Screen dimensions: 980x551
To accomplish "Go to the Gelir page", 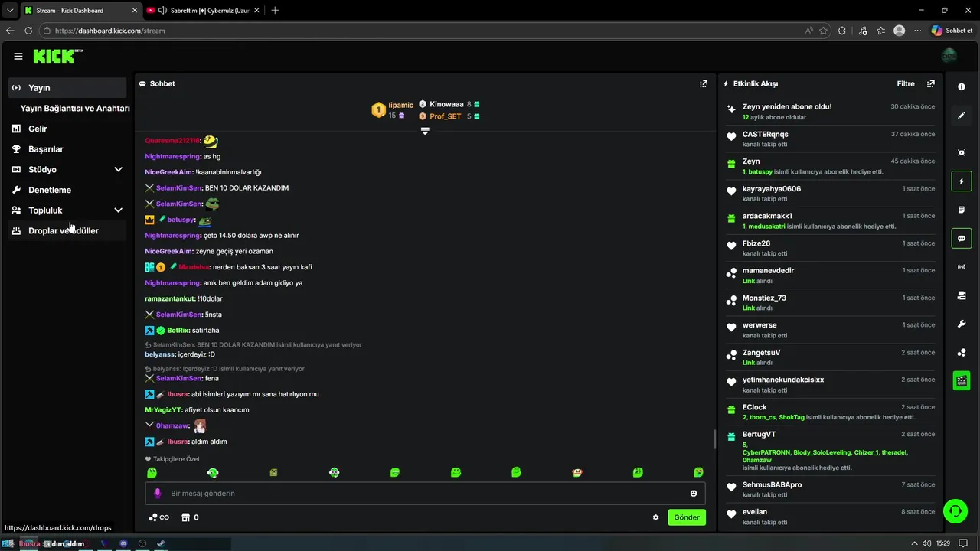I will coord(67,129).
